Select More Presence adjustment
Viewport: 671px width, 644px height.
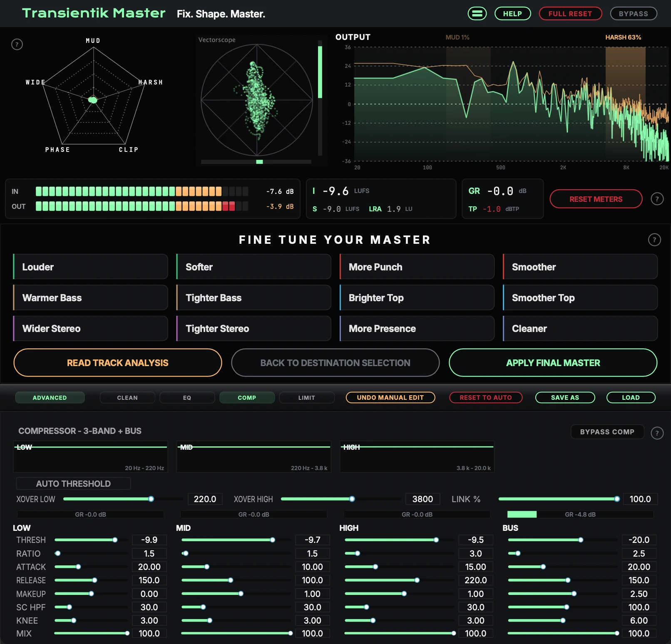tap(417, 328)
